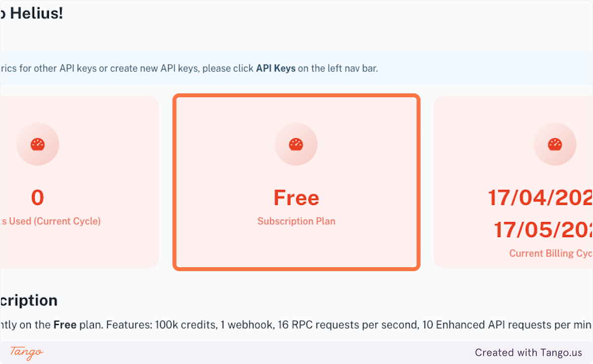
Task: Select the speedometer icon on the Free plan card
Action: (x=296, y=144)
